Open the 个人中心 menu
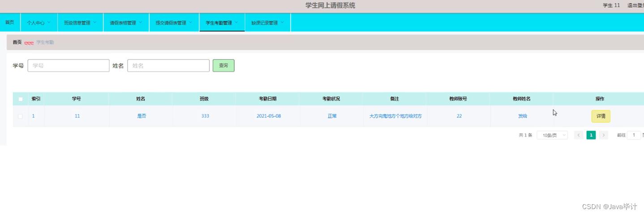 (39, 22)
